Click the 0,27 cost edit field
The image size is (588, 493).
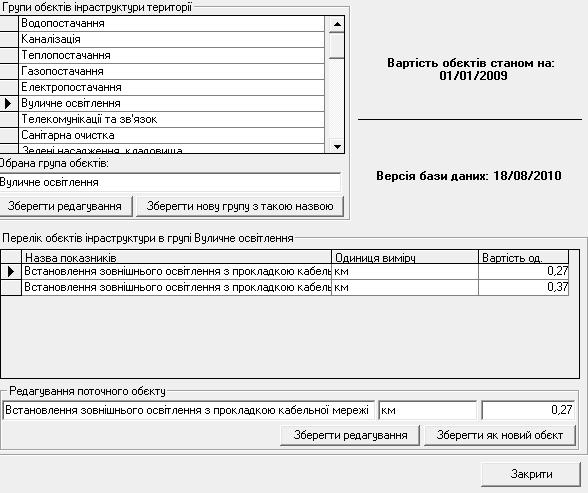[x=528, y=410]
